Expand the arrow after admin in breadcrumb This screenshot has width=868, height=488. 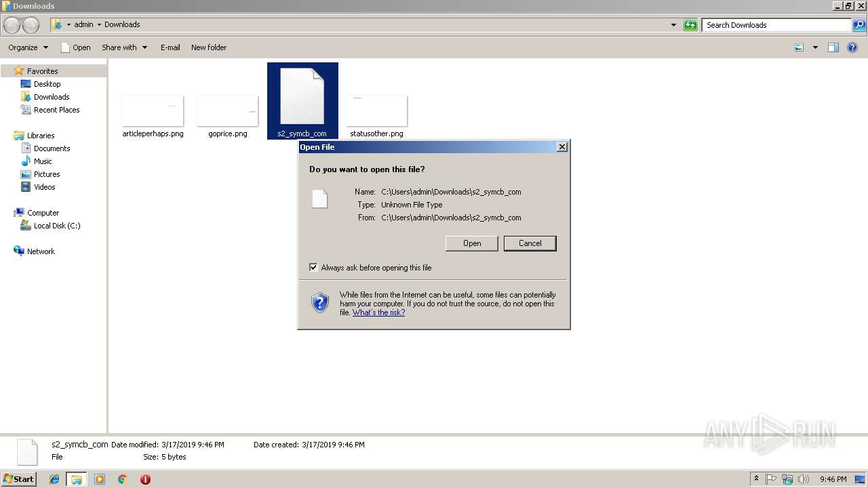point(99,24)
